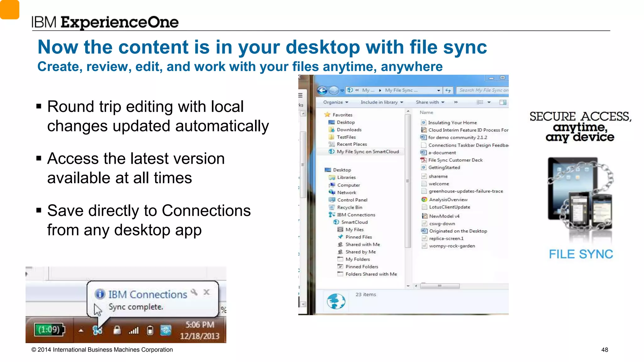Image resolution: width=644 pixels, height=362 pixels.
Task: Select the a-document file
Action: pos(438,153)
